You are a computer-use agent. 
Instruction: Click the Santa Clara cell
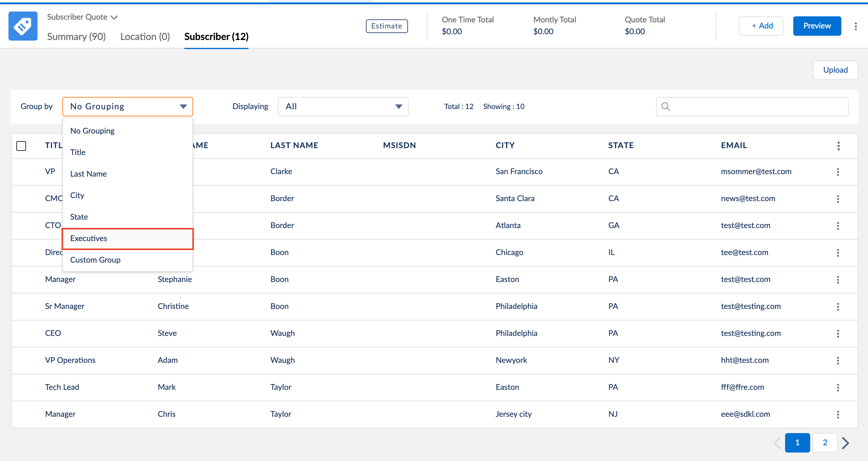(x=515, y=198)
